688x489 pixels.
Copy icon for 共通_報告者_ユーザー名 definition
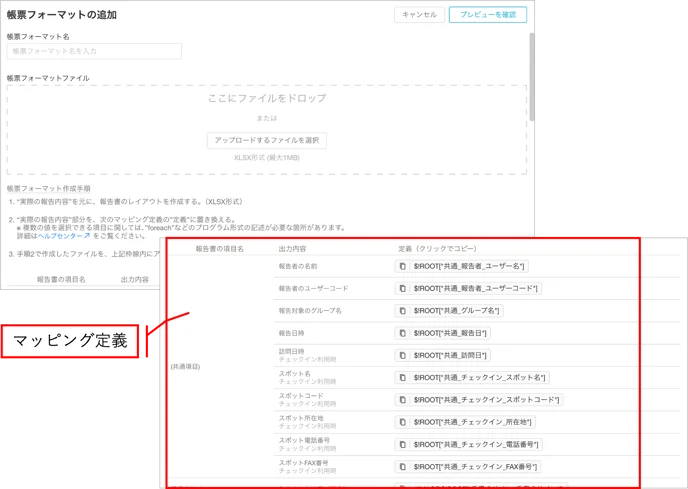tap(402, 266)
